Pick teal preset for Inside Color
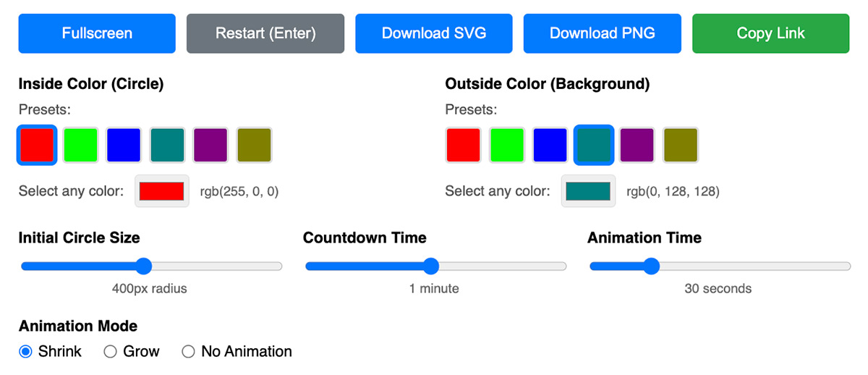This screenshot has height=375, width=868. [x=167, y=145]
